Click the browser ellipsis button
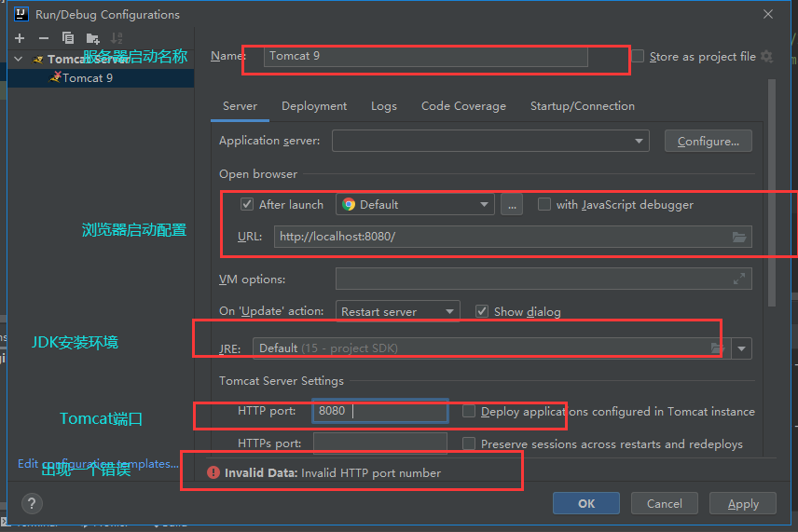 click(x=512, y=204)
